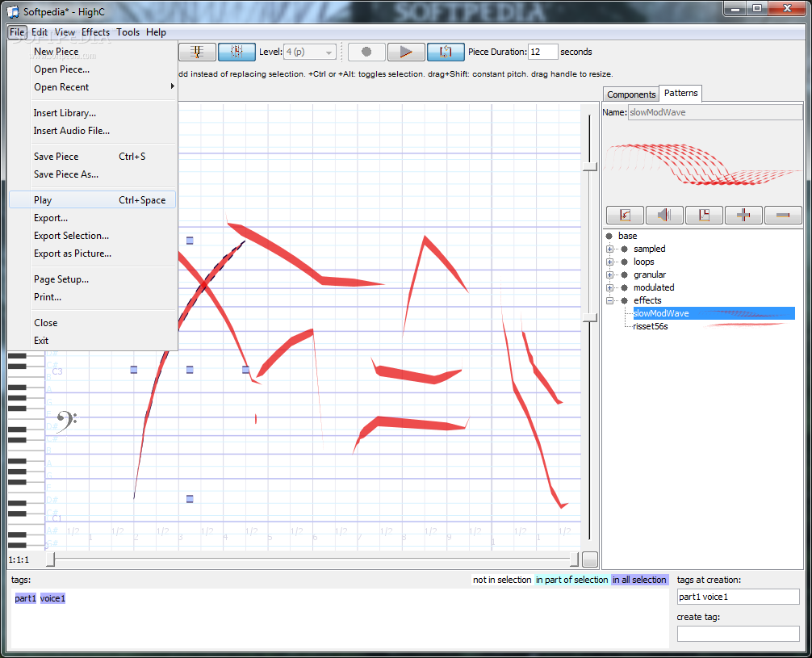Screen dimensions: 812x658
Task: Open the View menu
Action: pyautogui.click(x=65, y=32)
